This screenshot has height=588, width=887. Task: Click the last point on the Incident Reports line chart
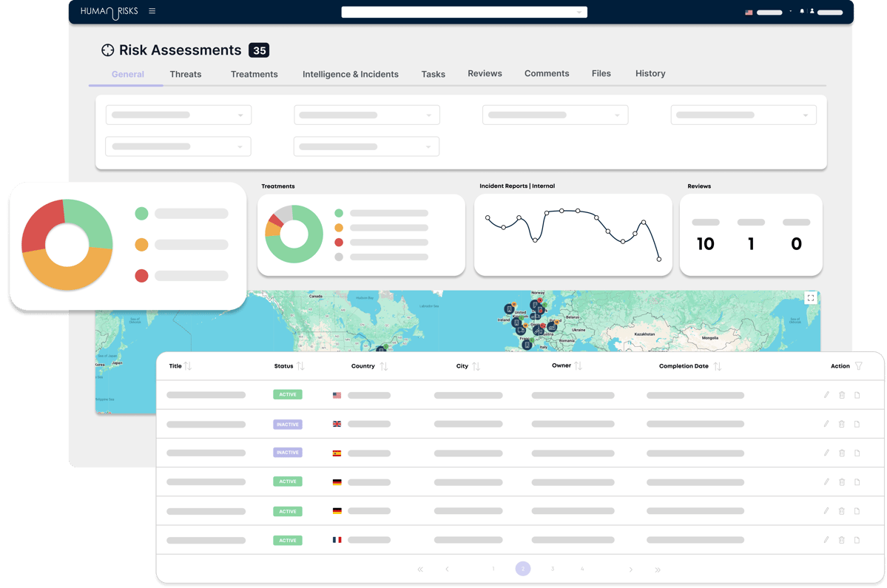(x=659, y=260)
